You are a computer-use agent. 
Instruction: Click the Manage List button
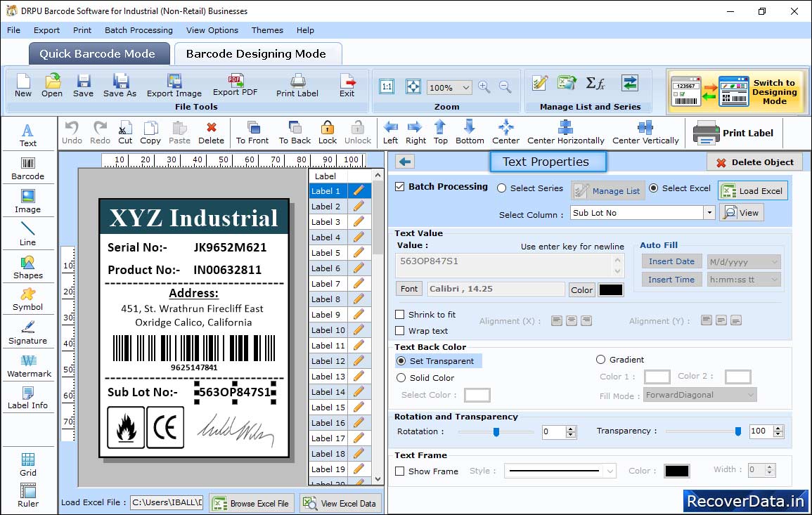608,191
